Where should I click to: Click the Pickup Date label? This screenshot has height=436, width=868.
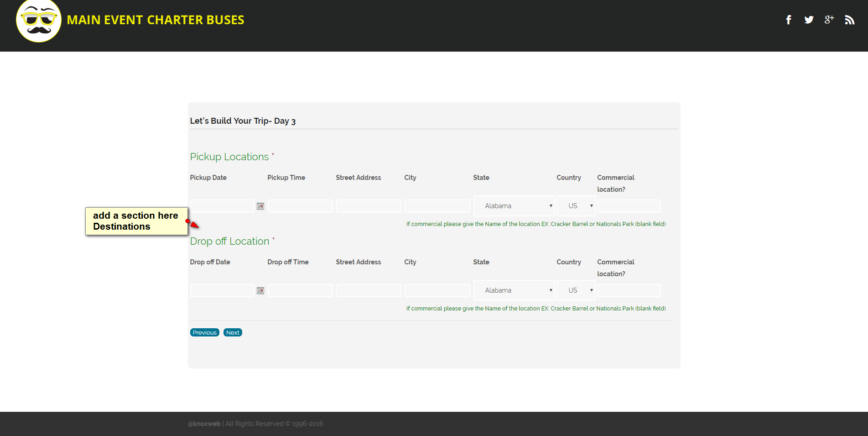(208, 178)
